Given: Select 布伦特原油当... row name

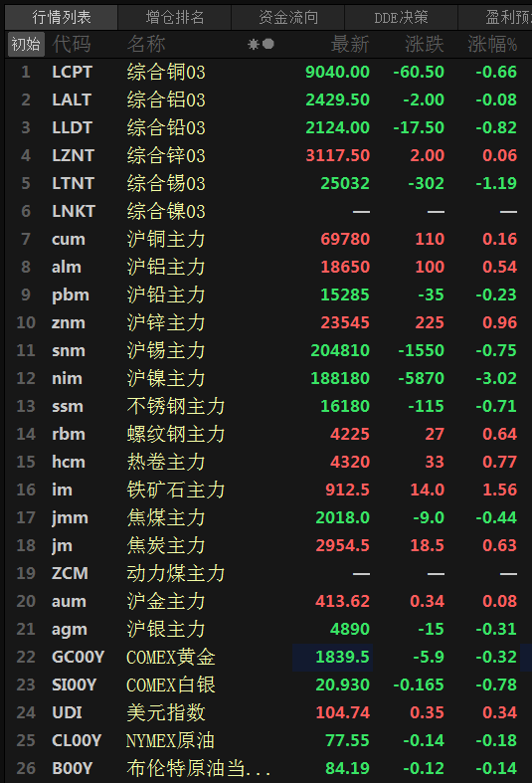Looking at the screenshot, I should [x=198, y=768].
